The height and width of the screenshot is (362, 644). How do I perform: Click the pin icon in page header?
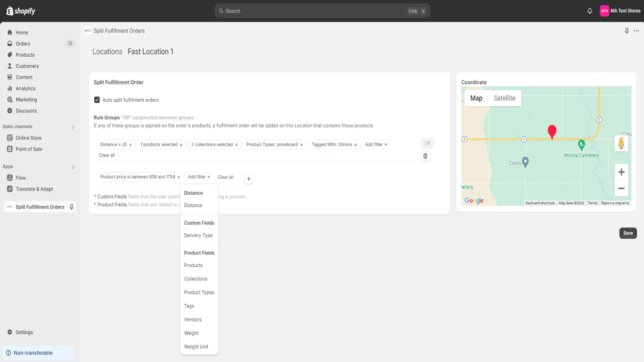tap(627, 31)
